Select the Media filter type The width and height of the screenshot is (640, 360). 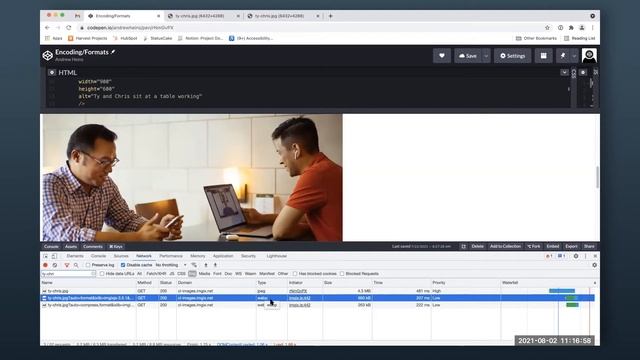pos(204,273)
